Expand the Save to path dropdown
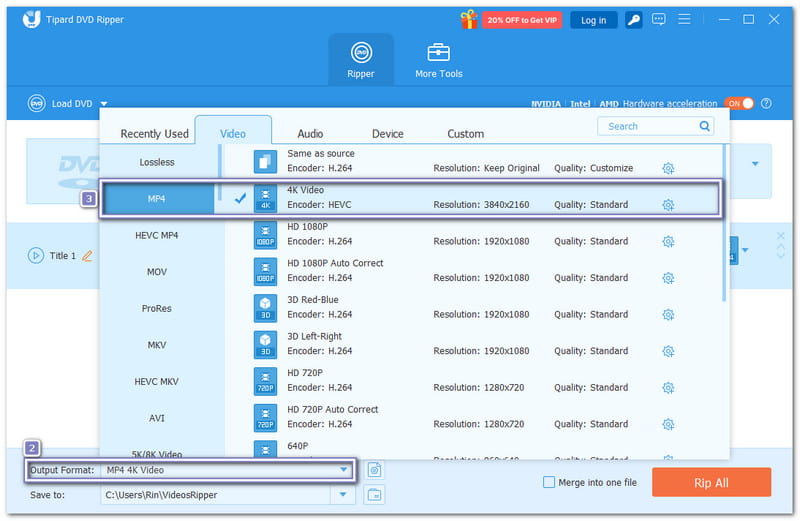Image resolution: width=800 pixels, height=521 pixels. 344,494
